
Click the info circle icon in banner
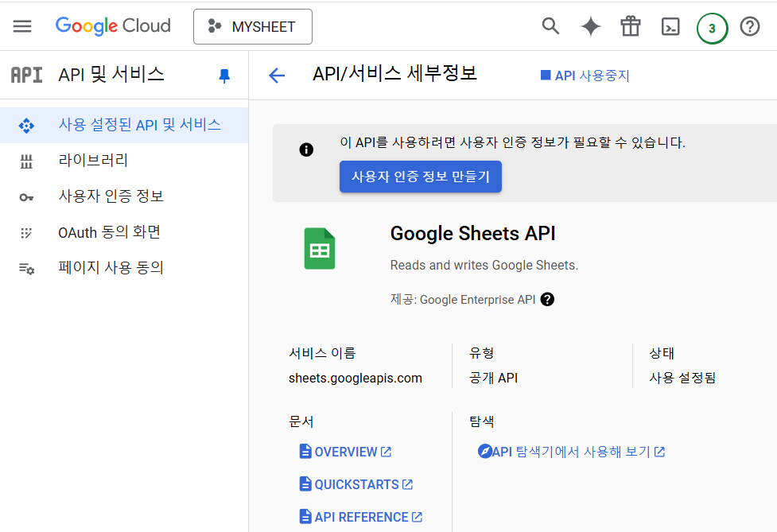pyautogui.click(x=306, y=149)
